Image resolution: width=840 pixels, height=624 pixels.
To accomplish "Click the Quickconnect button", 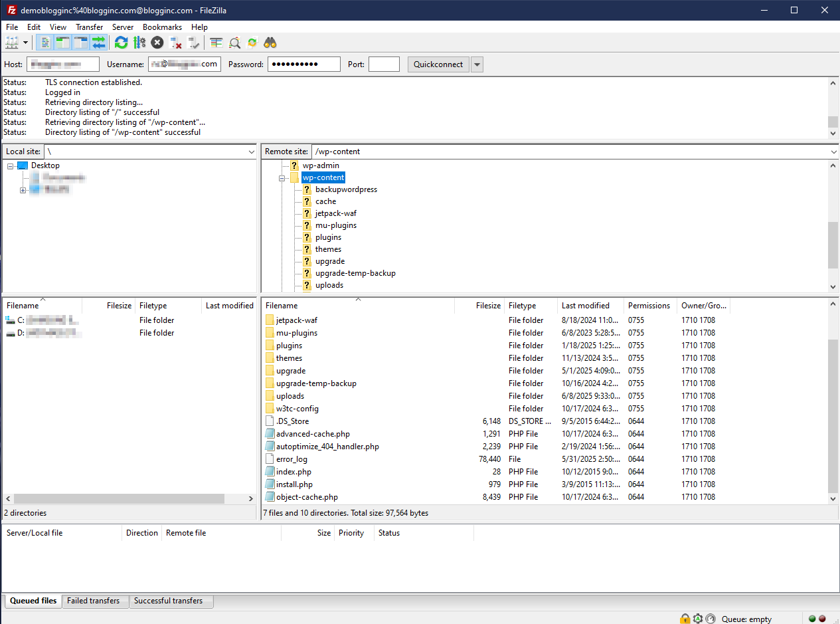I will point(438,64).
